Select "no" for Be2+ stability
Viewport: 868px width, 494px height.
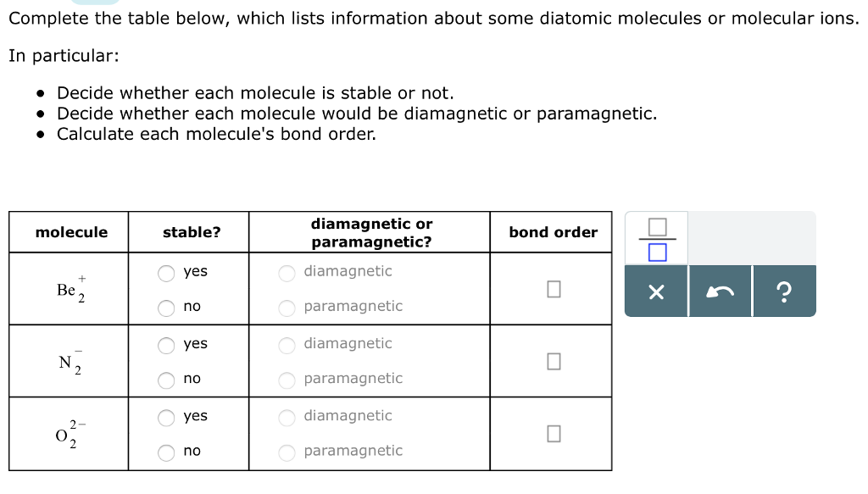pyautogui.click(x=166, y=308)
